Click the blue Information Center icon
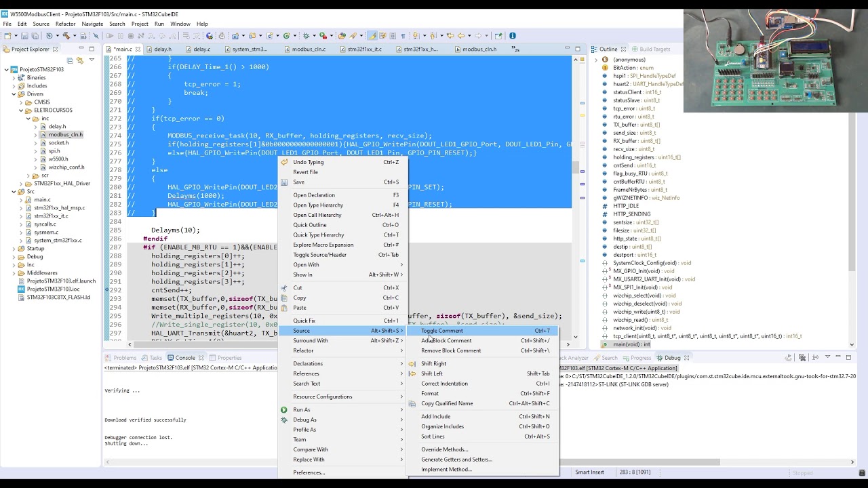868x488 pixels. tap(513, 36)
